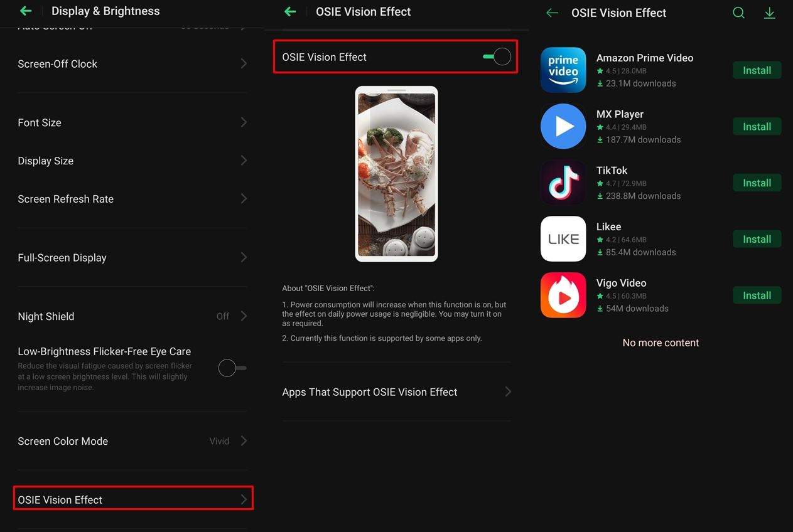
Task: Select 'TikTok' app name
Action: (612, 171)
